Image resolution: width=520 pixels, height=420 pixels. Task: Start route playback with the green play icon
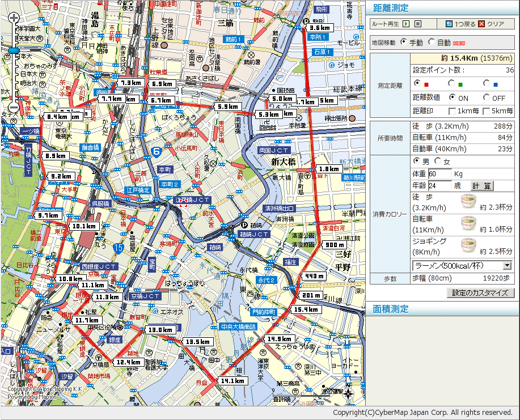(406, 24)
